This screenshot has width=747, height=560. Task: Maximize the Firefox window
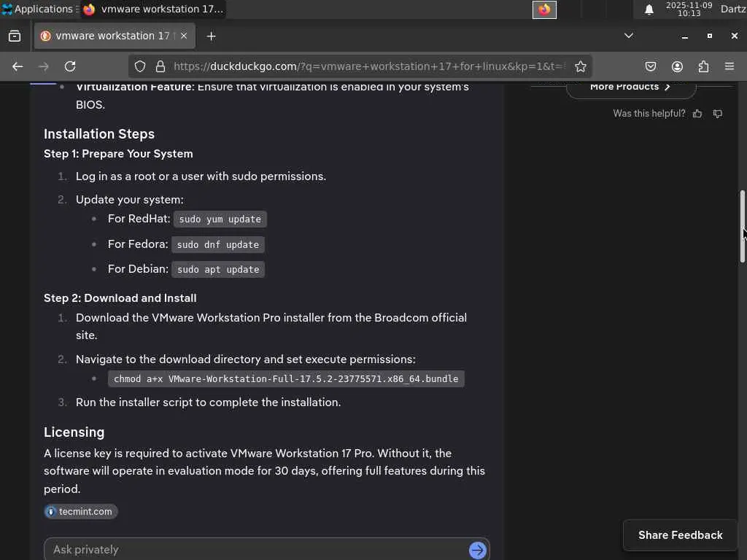(x=709, y=36)
